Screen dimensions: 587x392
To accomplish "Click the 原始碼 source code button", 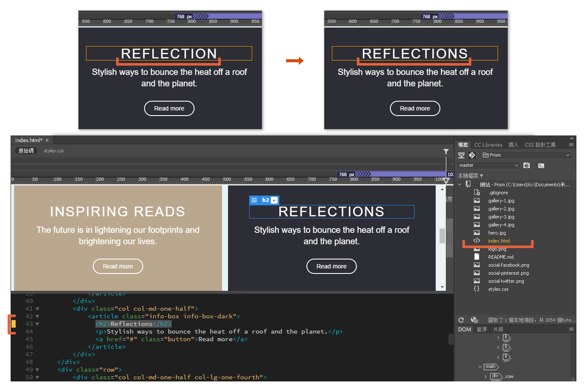I will pos(26,151).
